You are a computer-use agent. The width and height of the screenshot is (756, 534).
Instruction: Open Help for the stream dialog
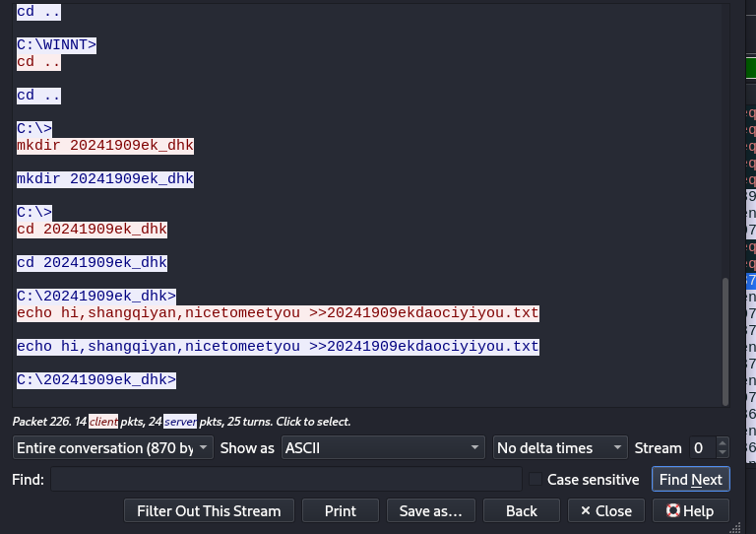click(x=690, y=510)
